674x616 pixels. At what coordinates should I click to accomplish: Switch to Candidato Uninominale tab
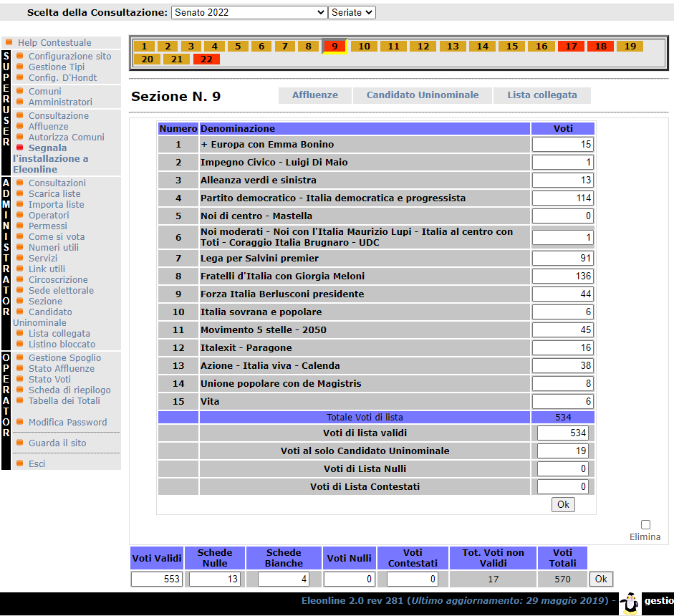[423, 95]
